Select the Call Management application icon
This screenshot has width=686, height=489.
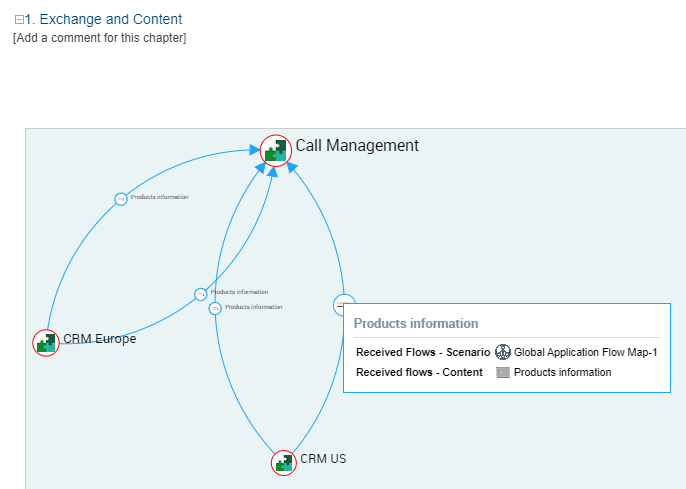click(x=275, y=150)
